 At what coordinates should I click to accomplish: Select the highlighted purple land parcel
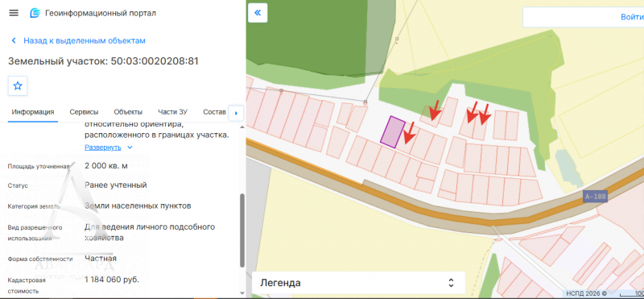click(393, 132)
